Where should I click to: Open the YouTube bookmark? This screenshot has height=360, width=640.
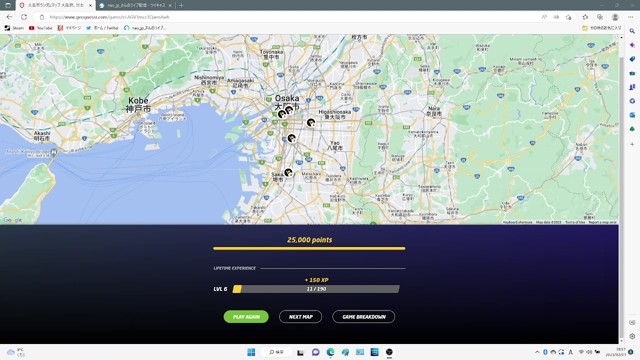click(x=41, y=28)
